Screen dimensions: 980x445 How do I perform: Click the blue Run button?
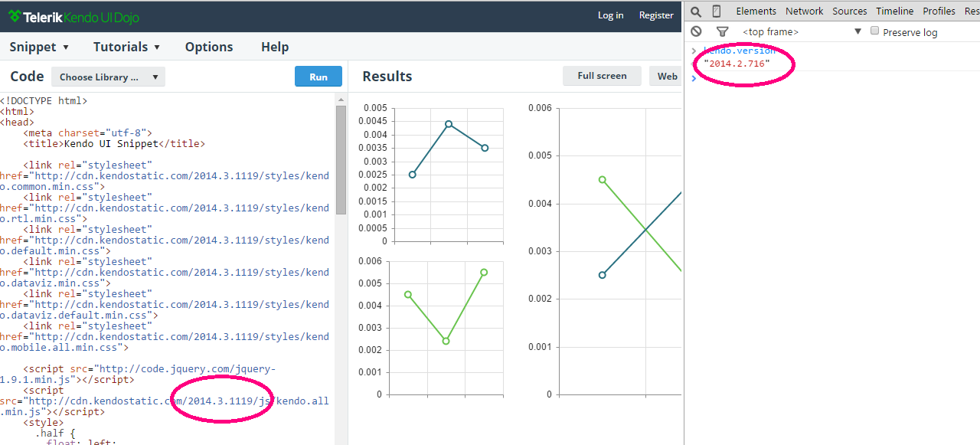[x=318, y=77]
